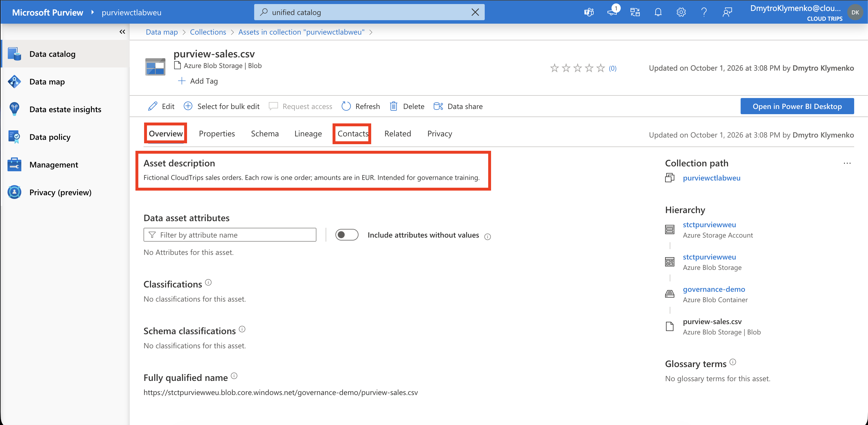Open Assets in collection breadcrumb
Screen dimensions: 868x425
301,32
